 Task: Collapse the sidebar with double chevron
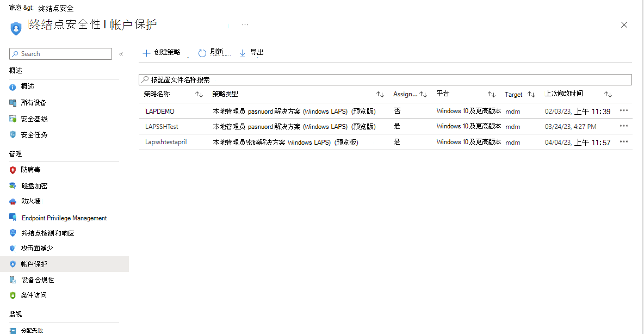[121, 54]
